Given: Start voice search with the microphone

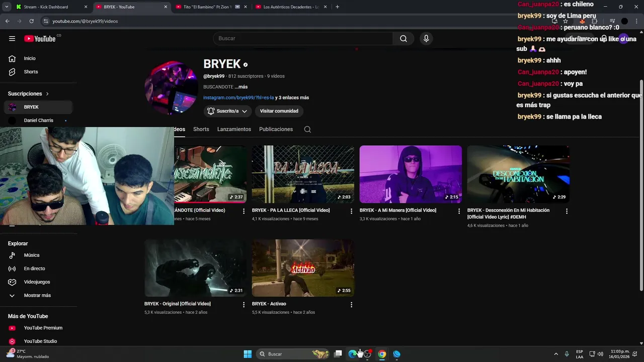Looking at the screenshot, I should tap(426, 39).
